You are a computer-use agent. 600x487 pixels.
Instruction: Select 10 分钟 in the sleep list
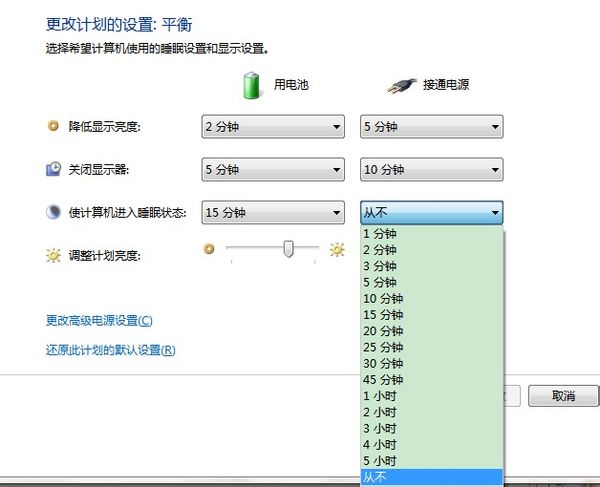pyautogui.click(x=432, y=298)
